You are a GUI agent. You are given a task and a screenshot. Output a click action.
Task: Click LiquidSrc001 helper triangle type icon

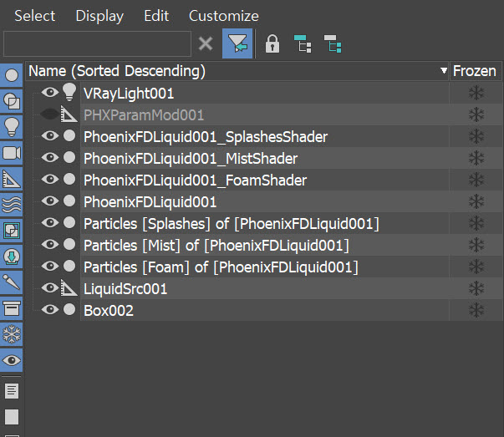point(69,288)
